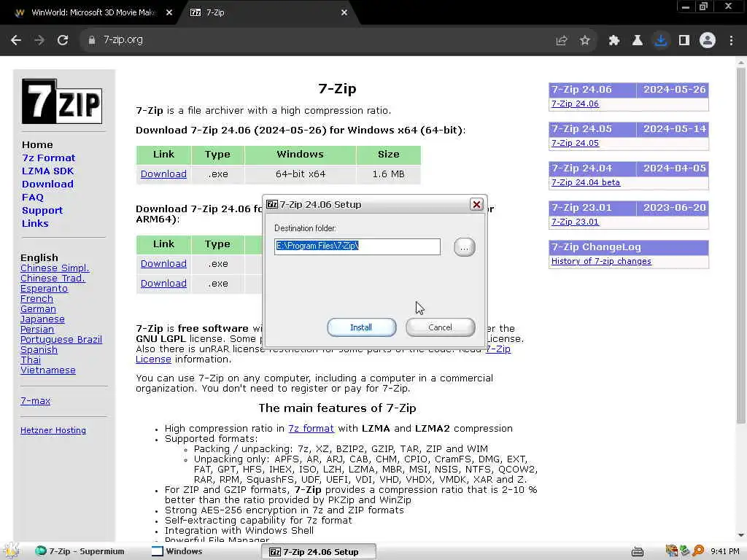Screen dimensions: 747x560
Task: Open 7-Zip 24.06 news link
Action: (x=575, y=104)
